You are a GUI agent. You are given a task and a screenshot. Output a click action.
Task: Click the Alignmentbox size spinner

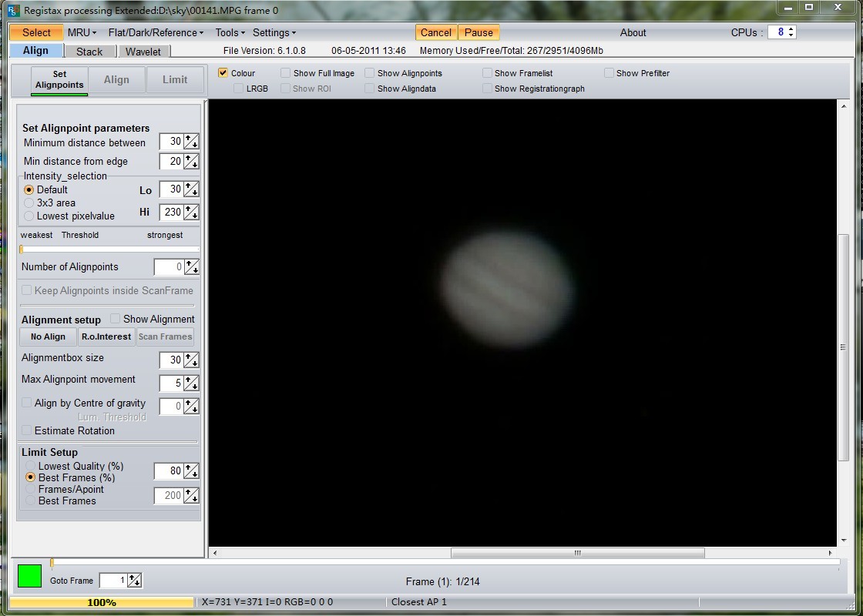[x=191, y=360]
